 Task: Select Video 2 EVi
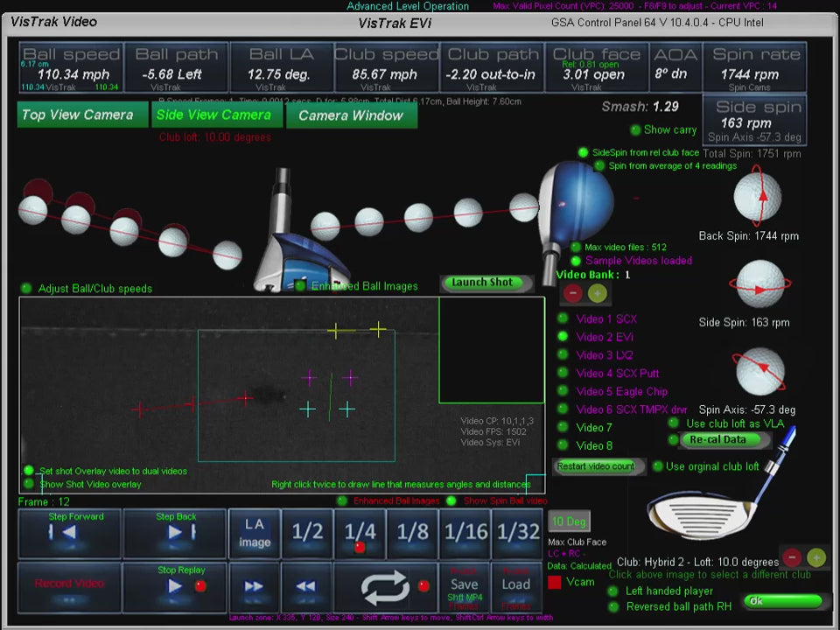(563, 336)
